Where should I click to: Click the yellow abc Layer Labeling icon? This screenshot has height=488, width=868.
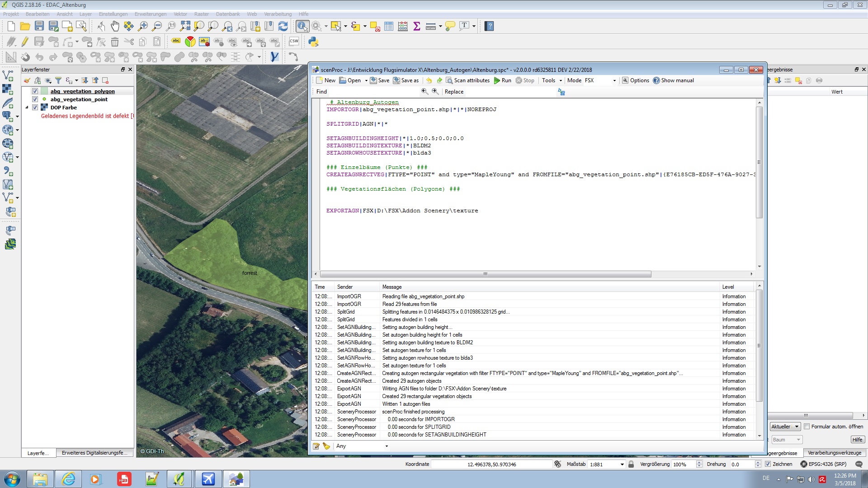pos(176,42)
